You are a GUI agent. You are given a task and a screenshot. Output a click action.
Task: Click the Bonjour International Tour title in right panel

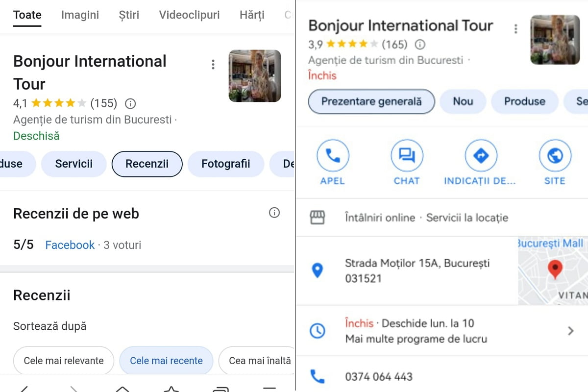(400, 25)
